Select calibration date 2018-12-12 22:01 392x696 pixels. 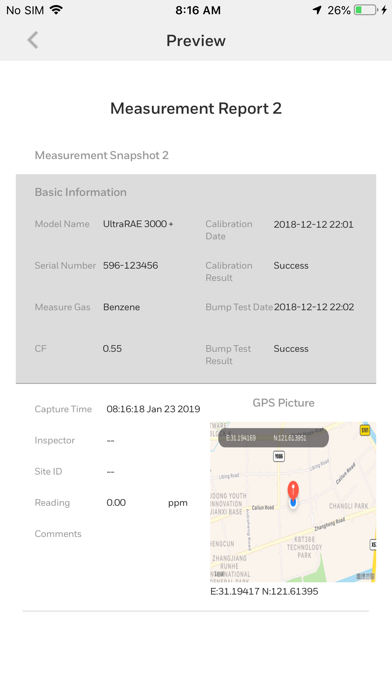pos(313,224)
